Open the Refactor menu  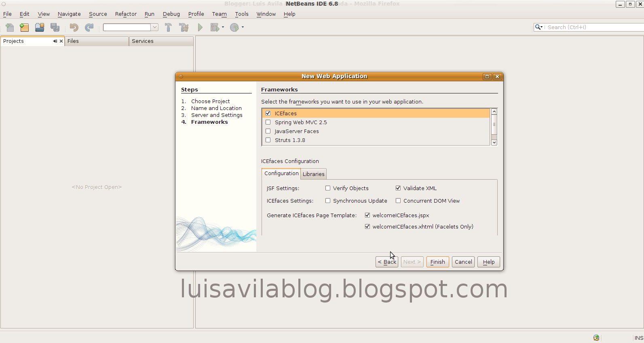pyautogui.click(x=126, y=14)
